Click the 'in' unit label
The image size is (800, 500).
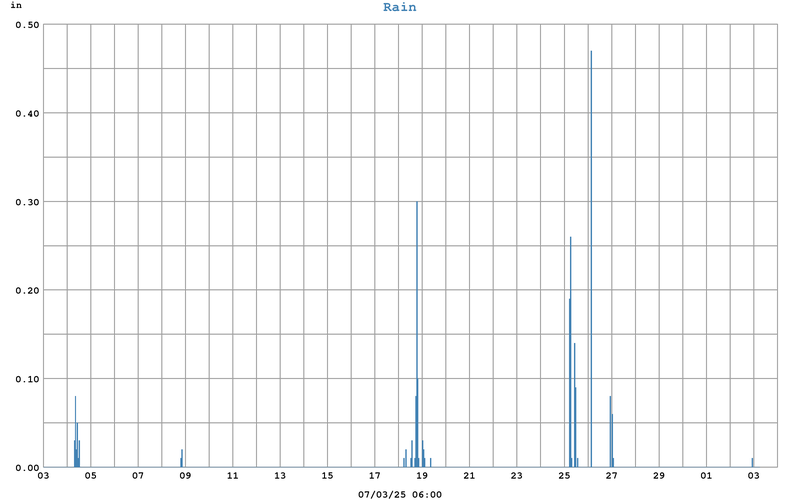coord(16,6)
